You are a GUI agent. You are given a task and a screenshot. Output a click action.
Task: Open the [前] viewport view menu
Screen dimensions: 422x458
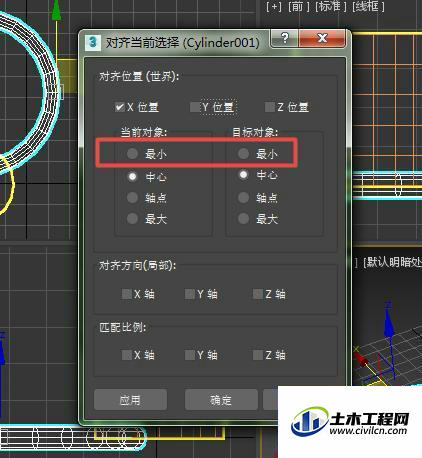coord(299,6)
